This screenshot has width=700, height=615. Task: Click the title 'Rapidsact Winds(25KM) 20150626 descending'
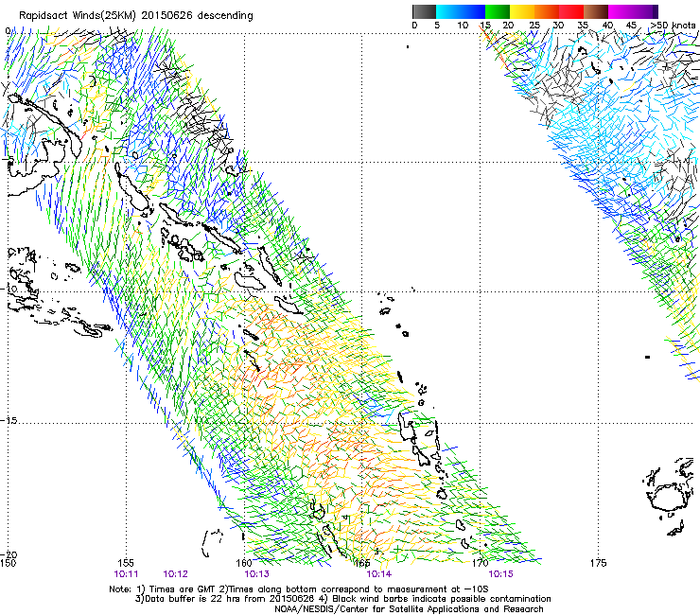click(x=135, y=16)
